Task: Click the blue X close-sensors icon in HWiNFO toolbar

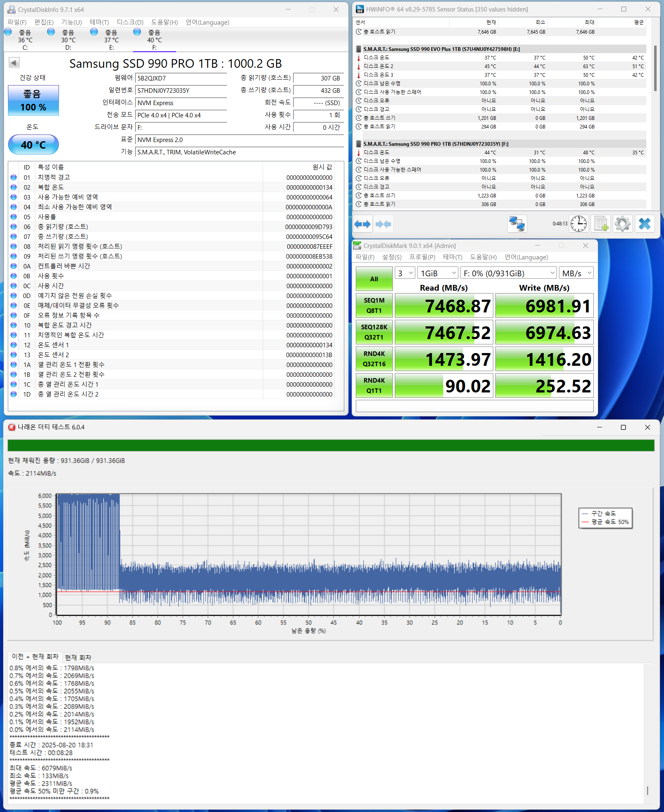Action: (x=645, y=224)
